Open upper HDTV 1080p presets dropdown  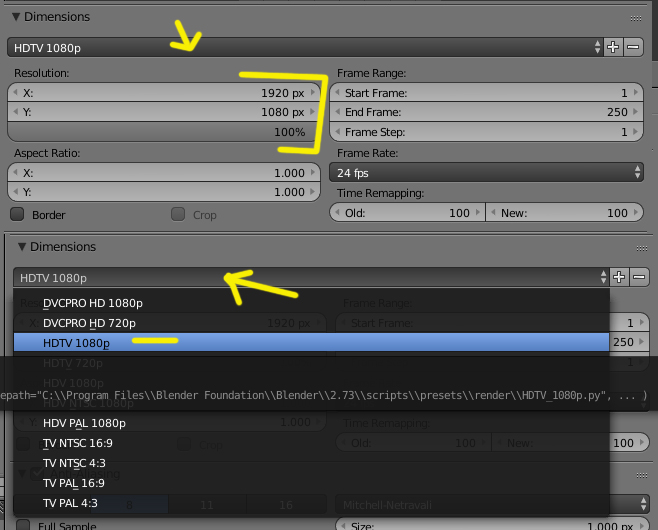[305, 47]
